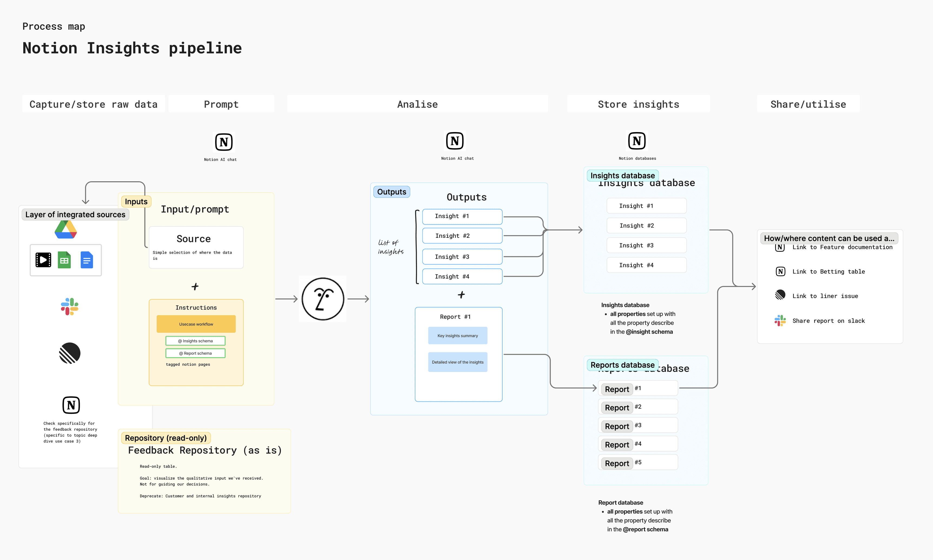Select the Key insights summary box
Viewport: 933px width, 560px height.
(458, 335)
